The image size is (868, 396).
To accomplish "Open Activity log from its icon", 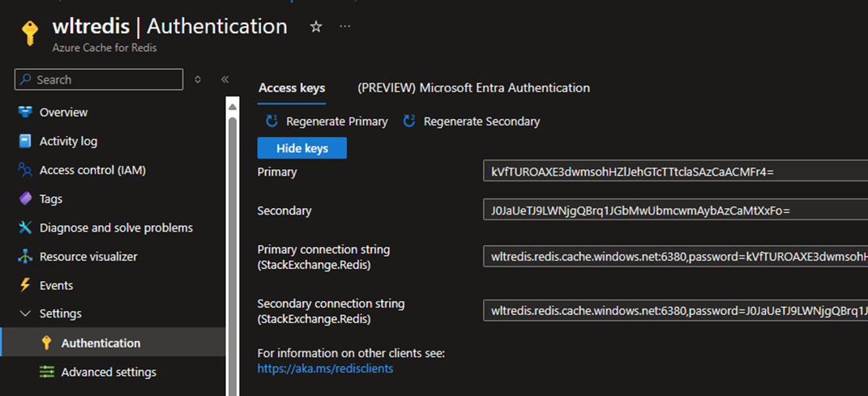I will (x=25, y=141).
